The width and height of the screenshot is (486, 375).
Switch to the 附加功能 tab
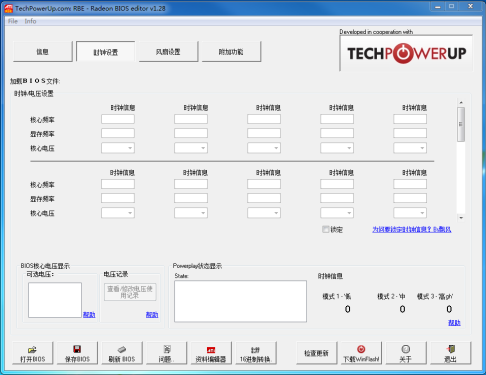(231, 52)
